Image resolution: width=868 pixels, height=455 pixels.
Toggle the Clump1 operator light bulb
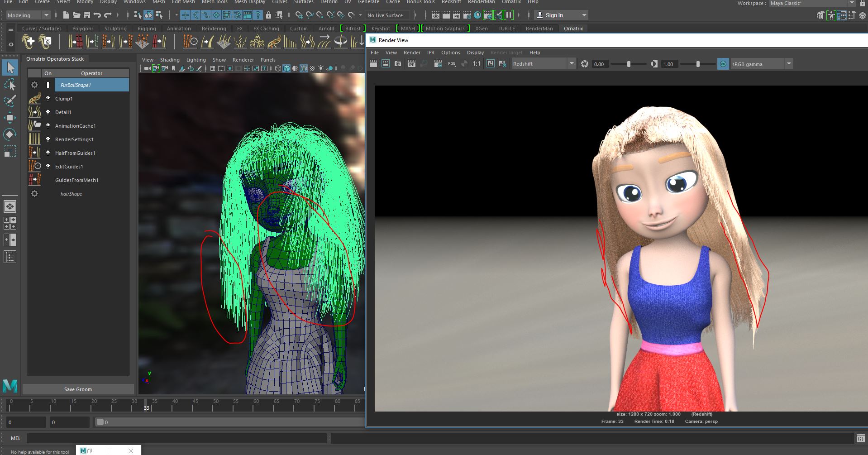(x=48, y=99)
